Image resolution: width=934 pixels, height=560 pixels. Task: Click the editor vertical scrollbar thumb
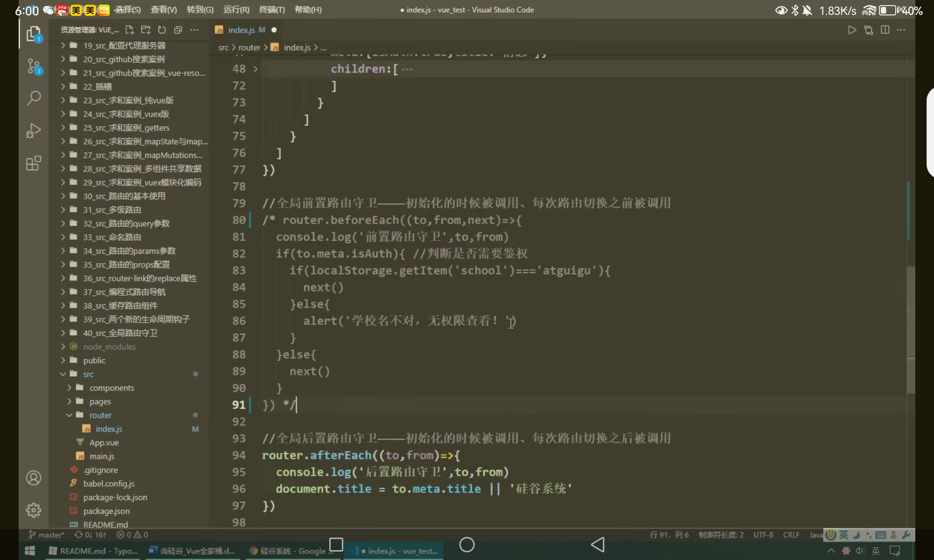coord(910,329)
